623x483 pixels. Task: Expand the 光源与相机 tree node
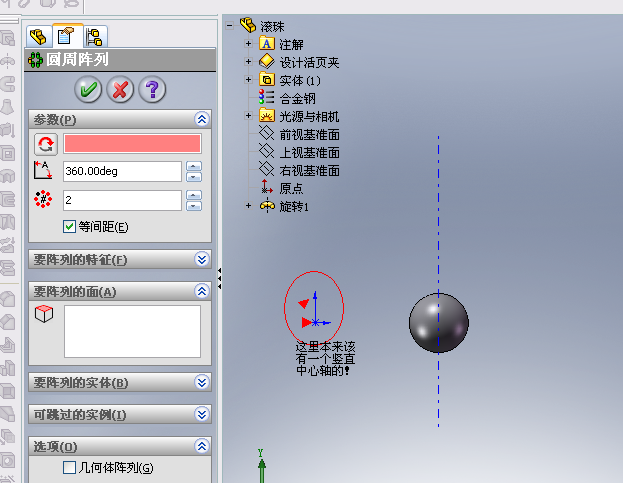pos(248,116)
